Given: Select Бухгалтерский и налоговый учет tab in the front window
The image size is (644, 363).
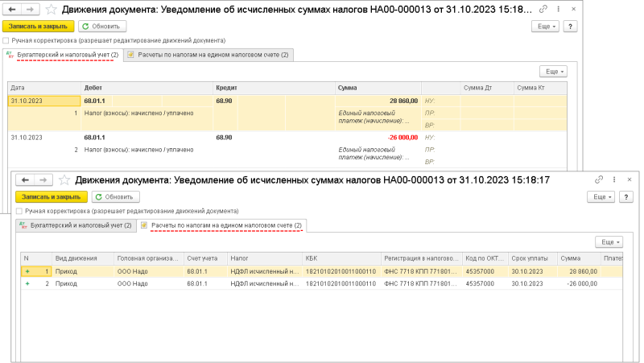Looking at the screenshot, I should [x=76, y=225].
